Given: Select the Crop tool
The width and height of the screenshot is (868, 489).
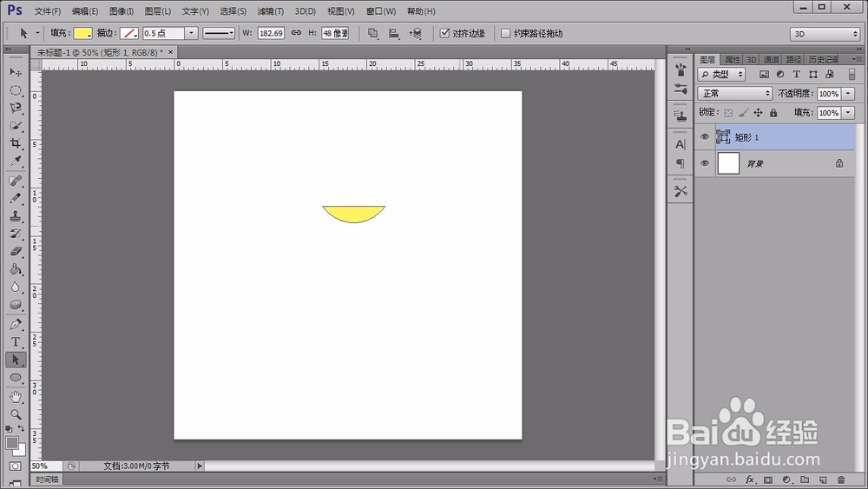Looking at the screenshot, I should 16,143.
